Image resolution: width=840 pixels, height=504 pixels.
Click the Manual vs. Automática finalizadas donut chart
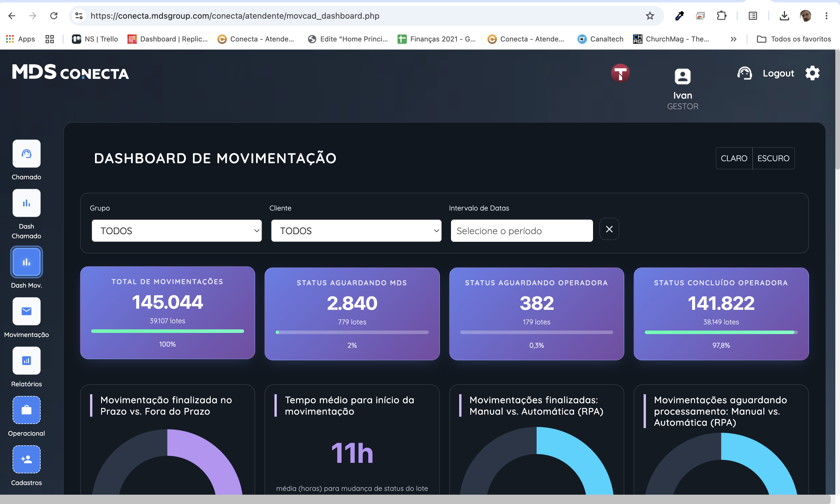(x=536, y=460)
